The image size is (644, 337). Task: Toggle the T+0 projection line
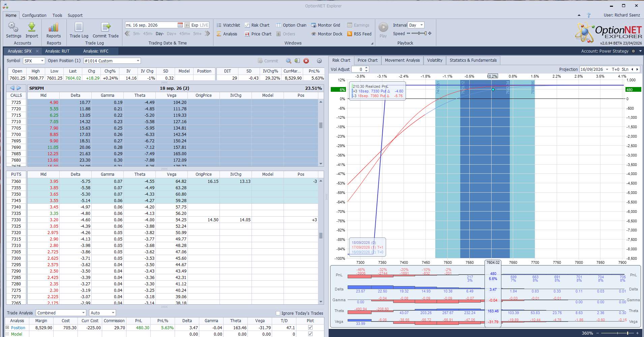[x=615, y=69]
